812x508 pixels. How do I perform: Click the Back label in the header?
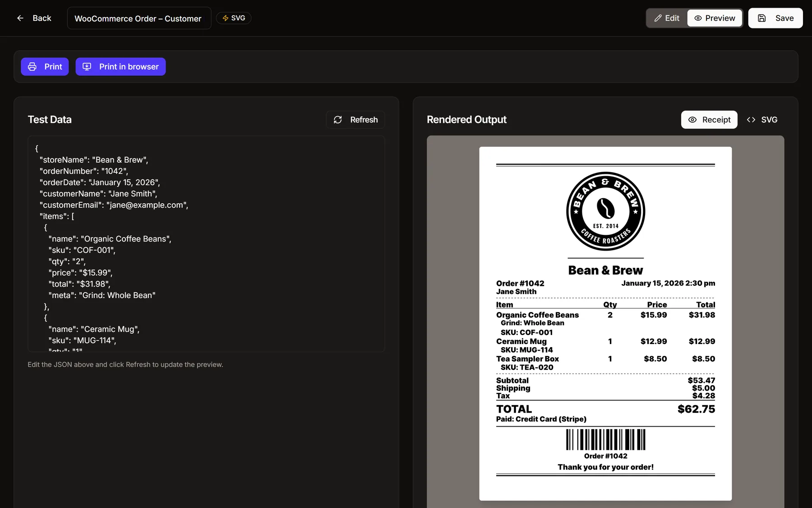[x=42, y=18]
